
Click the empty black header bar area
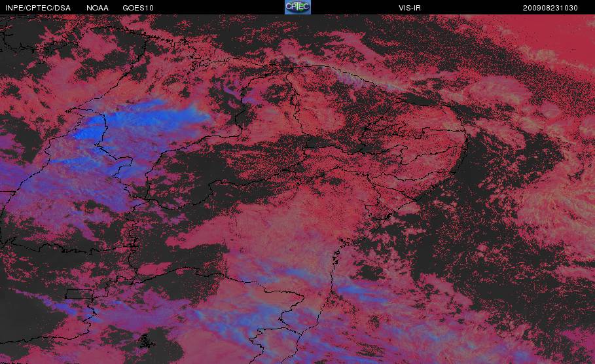pos(220,7)
